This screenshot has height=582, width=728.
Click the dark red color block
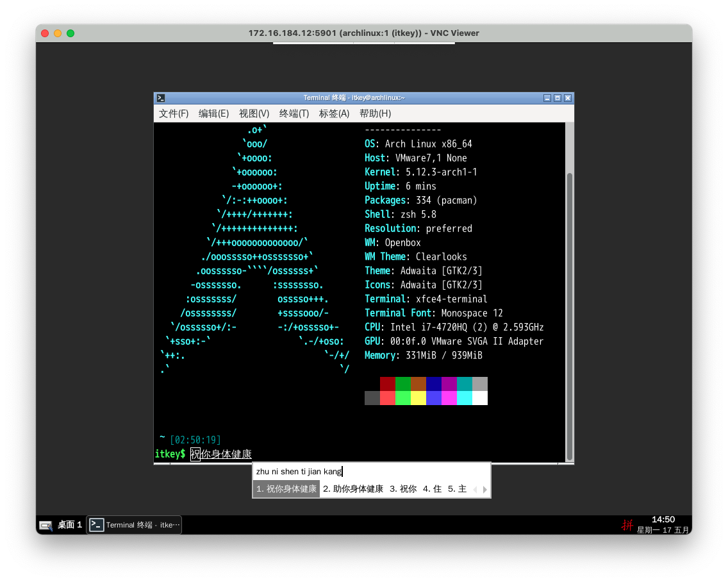pyautogui.click(x=387, y=384)
